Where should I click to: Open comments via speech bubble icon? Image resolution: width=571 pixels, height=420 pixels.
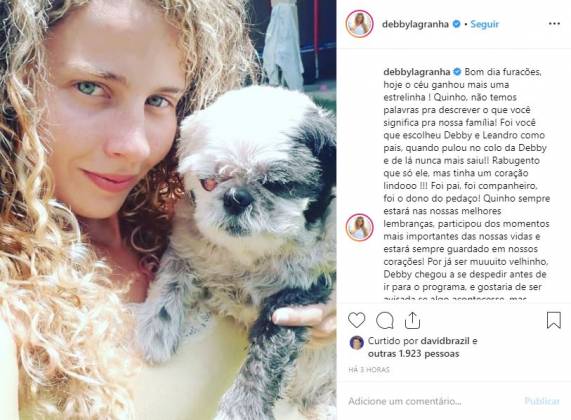(x=385, y=321)
